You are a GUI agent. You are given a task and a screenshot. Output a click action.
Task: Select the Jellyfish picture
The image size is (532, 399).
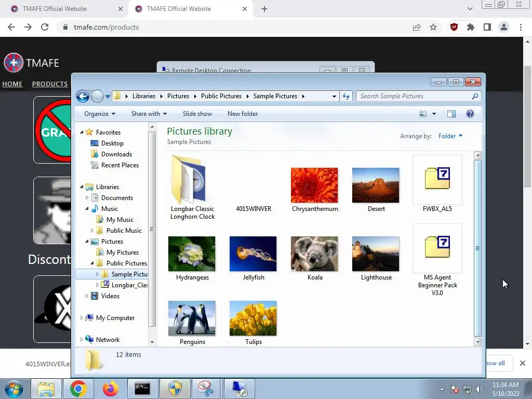pyautogui.click(x=254, y=259)
